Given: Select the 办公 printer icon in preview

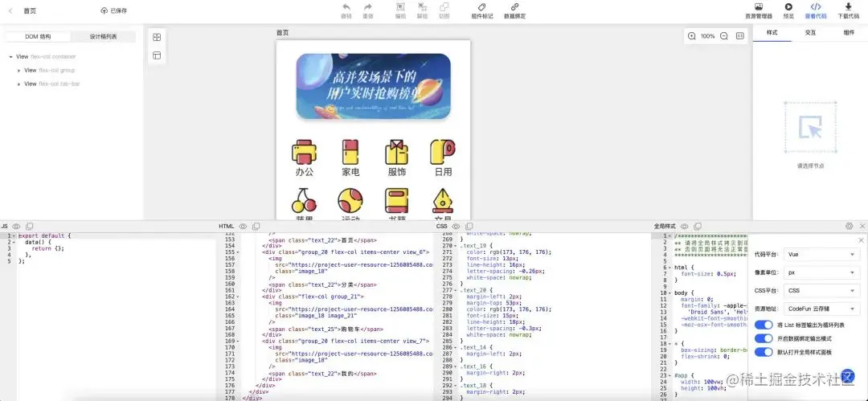Looking at the screenshot, I should [x=304, y=152].
